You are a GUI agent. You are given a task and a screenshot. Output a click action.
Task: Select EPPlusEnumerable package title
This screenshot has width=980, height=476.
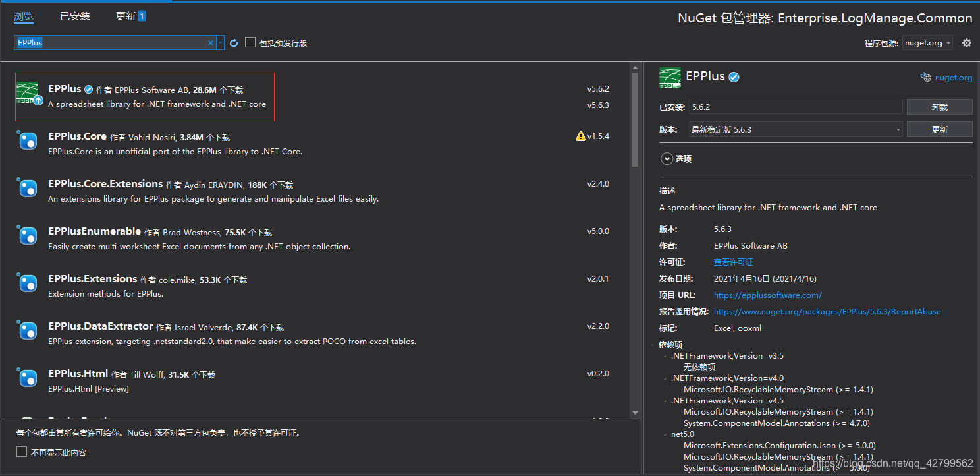(94, 231)
